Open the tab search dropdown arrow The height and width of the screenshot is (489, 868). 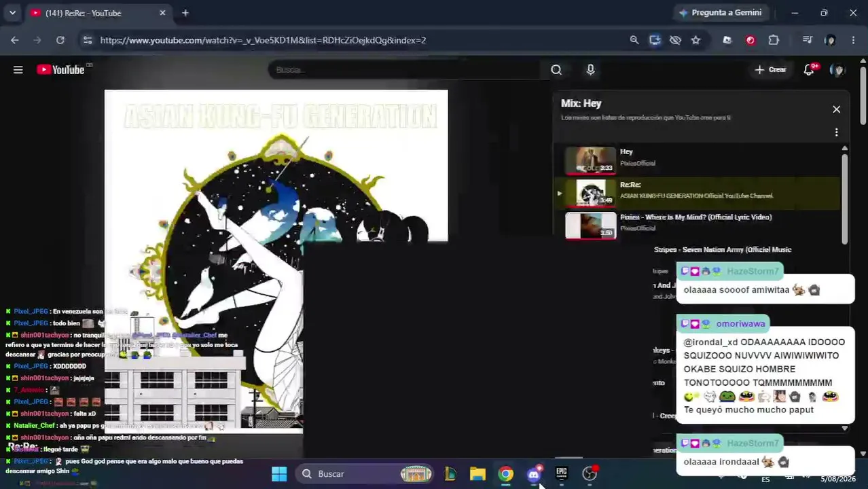click(12, 13)
